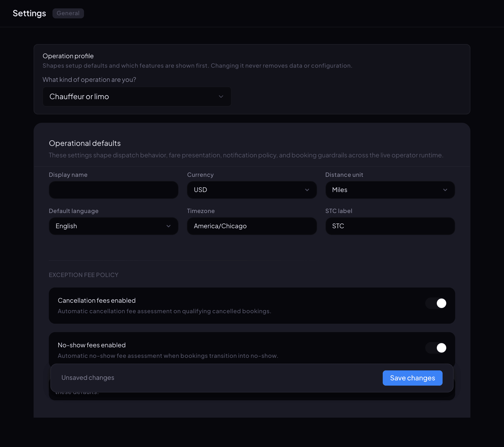Open the Default language English dropdown
Screen dimensions: 504x447
tap(113, 226)
